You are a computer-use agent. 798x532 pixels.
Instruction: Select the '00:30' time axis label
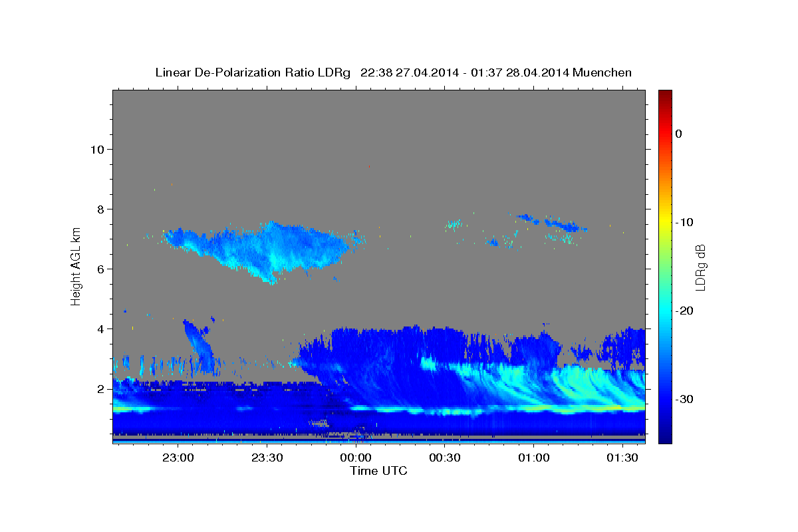[x=445, y=458]
